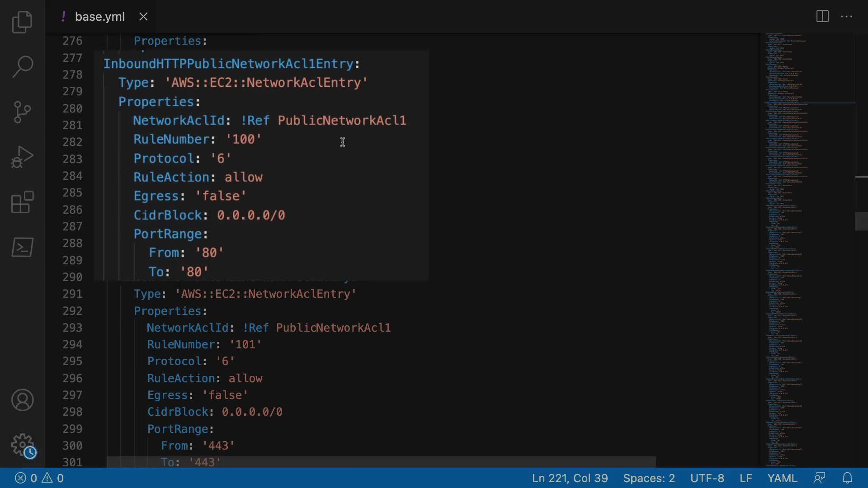Screen dimensions: 868x488
Task: Split the editor to the right
Action: [822, 17]
